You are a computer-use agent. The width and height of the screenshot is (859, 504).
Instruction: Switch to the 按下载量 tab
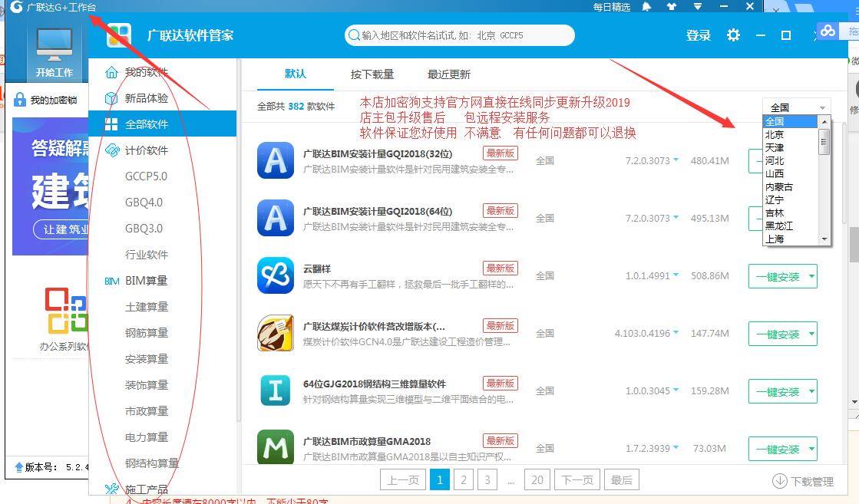[x=372, y=74]
